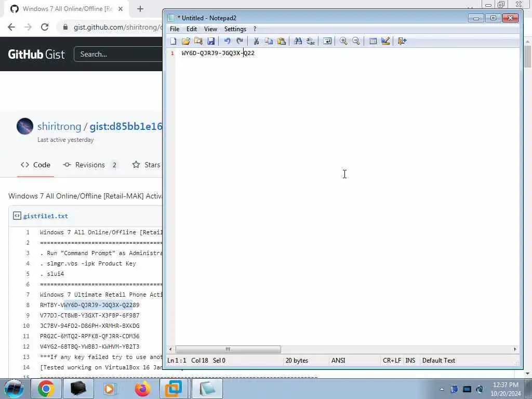The width and height of the screenshot is (532, 399).
Task: Open the Notepad2 Settings menu
Action: coord(235,29)
